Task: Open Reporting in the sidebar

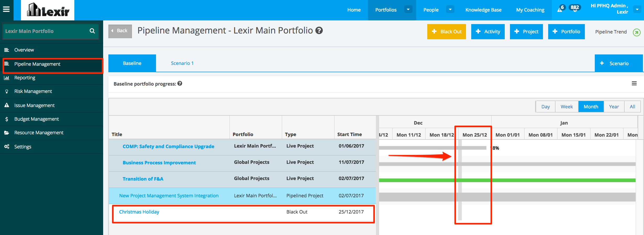Action: coord(52,78)
